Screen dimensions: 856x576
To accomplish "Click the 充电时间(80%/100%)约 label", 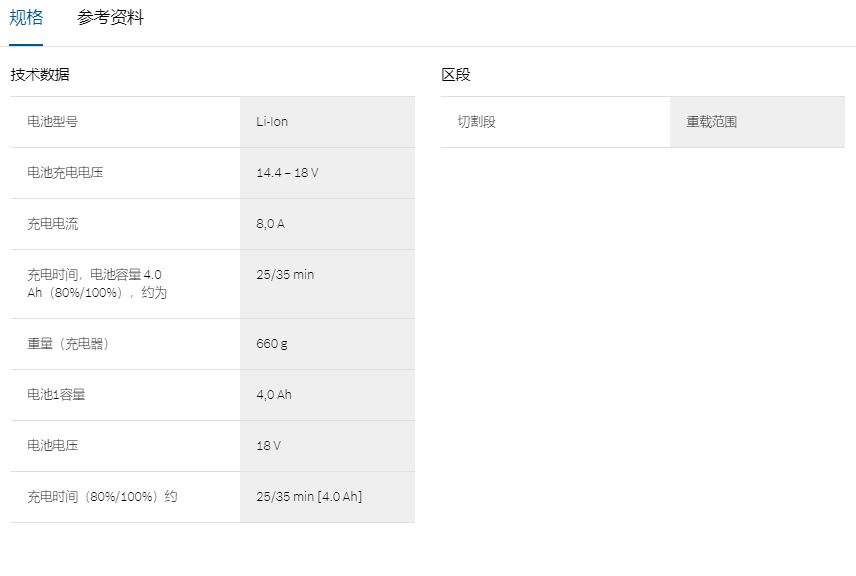I will [102, 497].
